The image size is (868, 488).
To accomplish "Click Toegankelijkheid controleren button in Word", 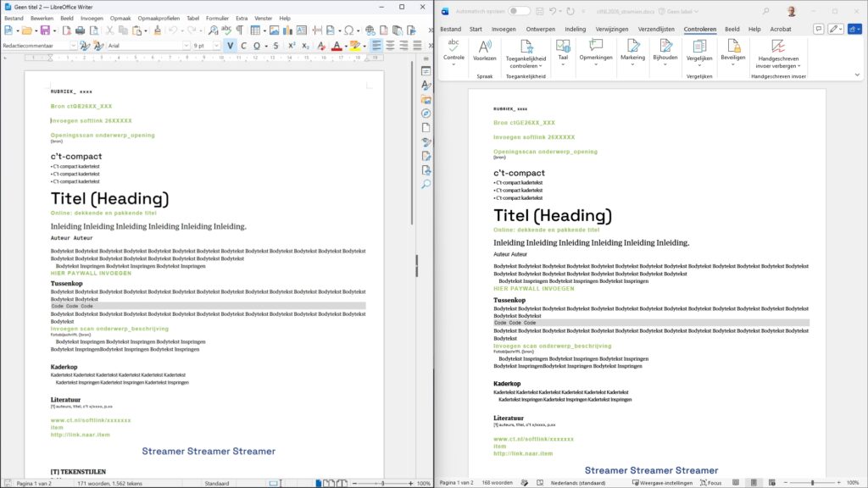I will pos(526,53).
